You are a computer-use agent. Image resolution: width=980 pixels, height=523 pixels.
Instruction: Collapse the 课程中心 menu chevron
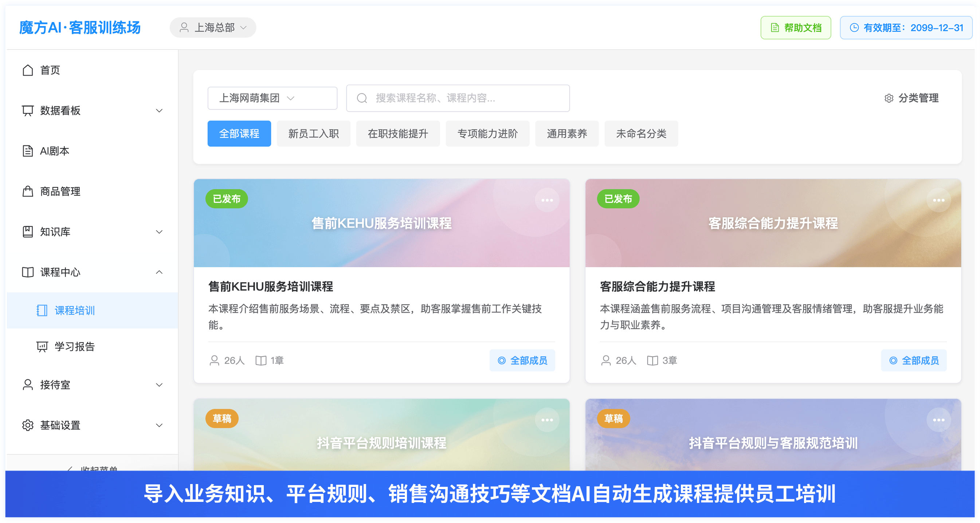(160, 272)
